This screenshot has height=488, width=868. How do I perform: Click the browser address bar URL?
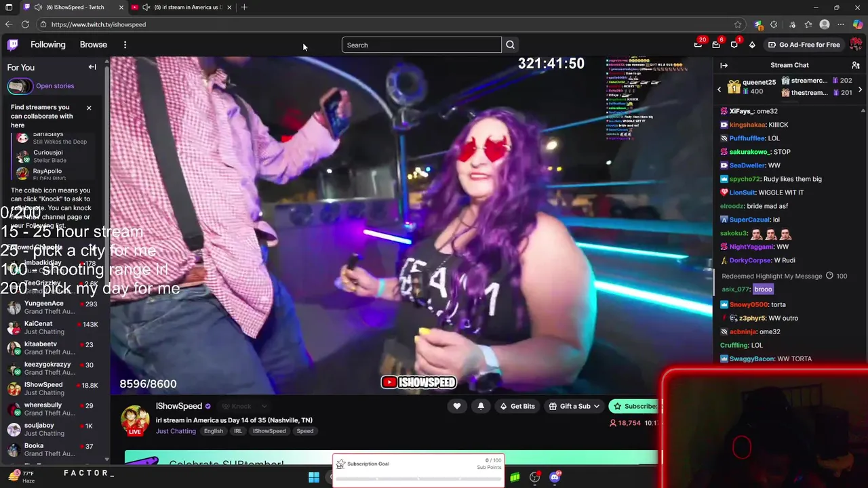pos(98,24)
